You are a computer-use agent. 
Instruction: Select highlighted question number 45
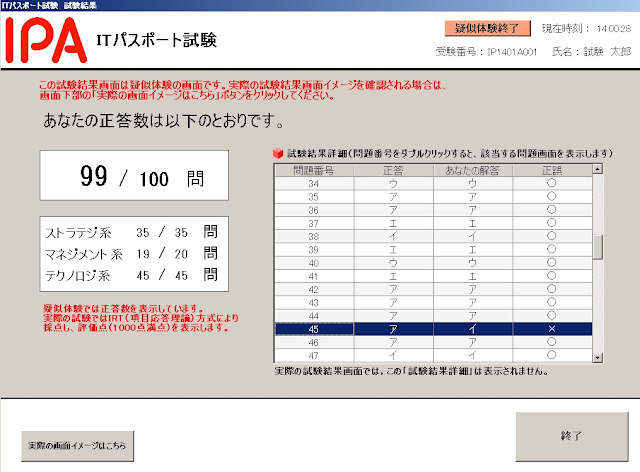[314, 329]
